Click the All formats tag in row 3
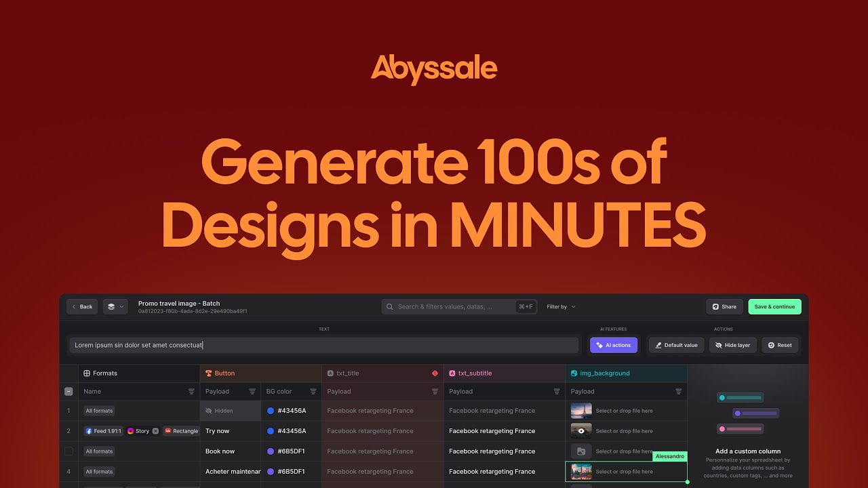This screenshot has height=488, width=868. [99, 451]
